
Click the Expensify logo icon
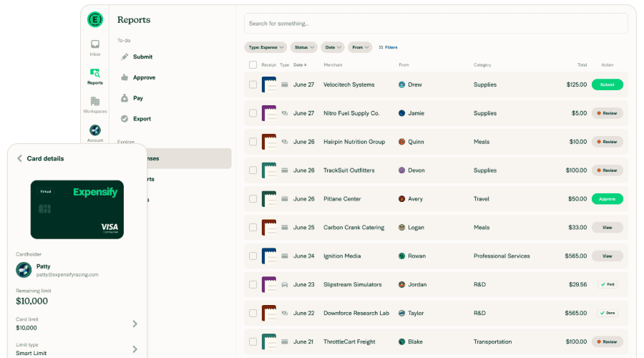click(95, 19)
